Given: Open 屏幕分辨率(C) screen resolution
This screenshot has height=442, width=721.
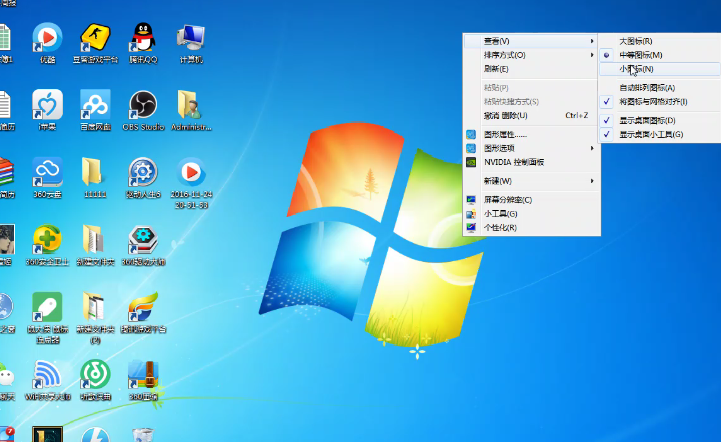Looking at the screenshot, I should coord(531,200).
